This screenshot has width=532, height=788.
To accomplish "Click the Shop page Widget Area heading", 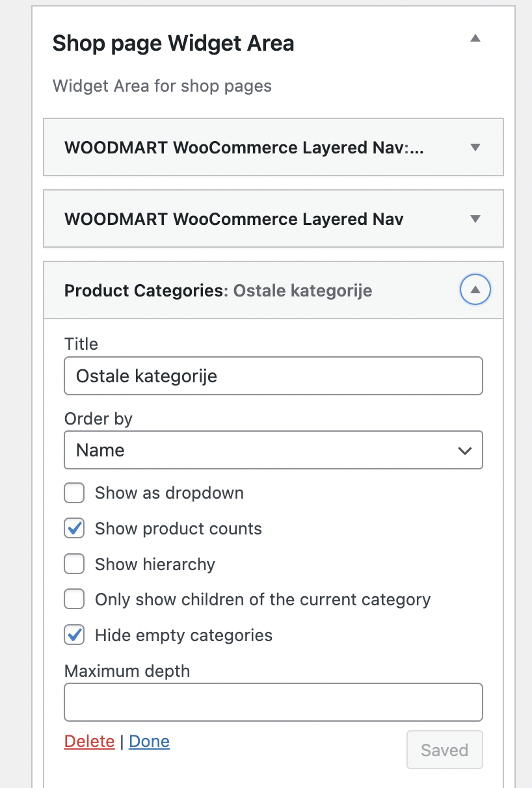I will click(173, 44).
